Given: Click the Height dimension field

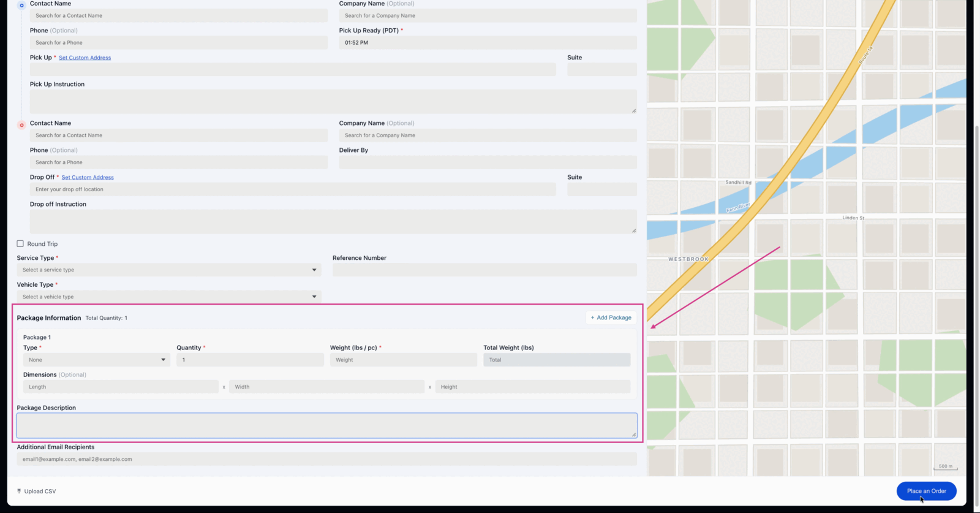Looking at the screenshot, I should click(533, 387).
